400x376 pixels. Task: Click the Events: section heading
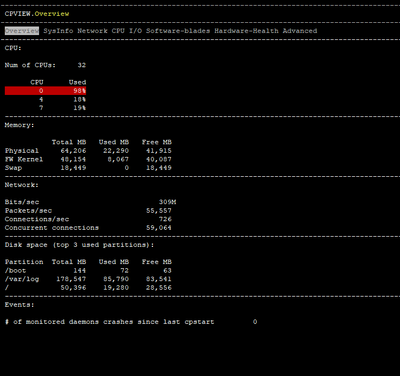pos(19,305)
